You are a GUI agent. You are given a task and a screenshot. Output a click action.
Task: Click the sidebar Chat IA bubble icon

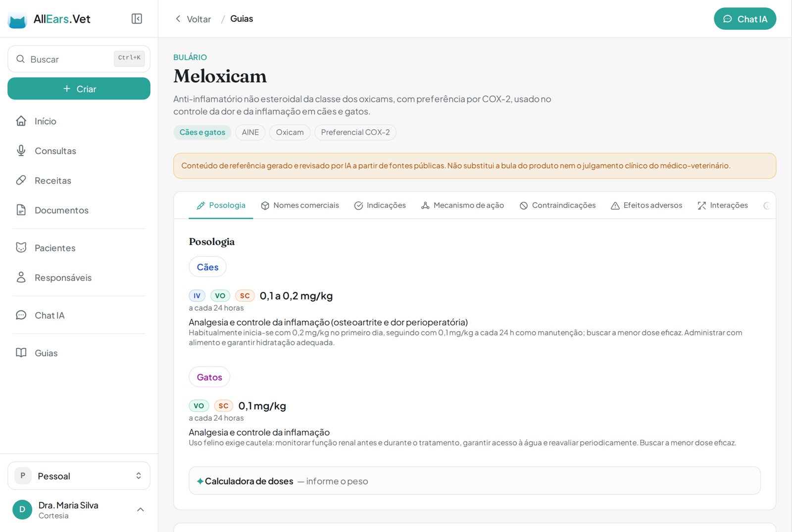(x=21, y=315)
